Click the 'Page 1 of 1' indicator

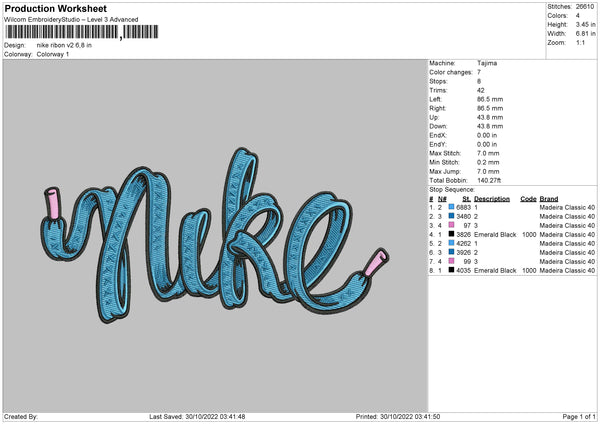click(x=579, y=417)
